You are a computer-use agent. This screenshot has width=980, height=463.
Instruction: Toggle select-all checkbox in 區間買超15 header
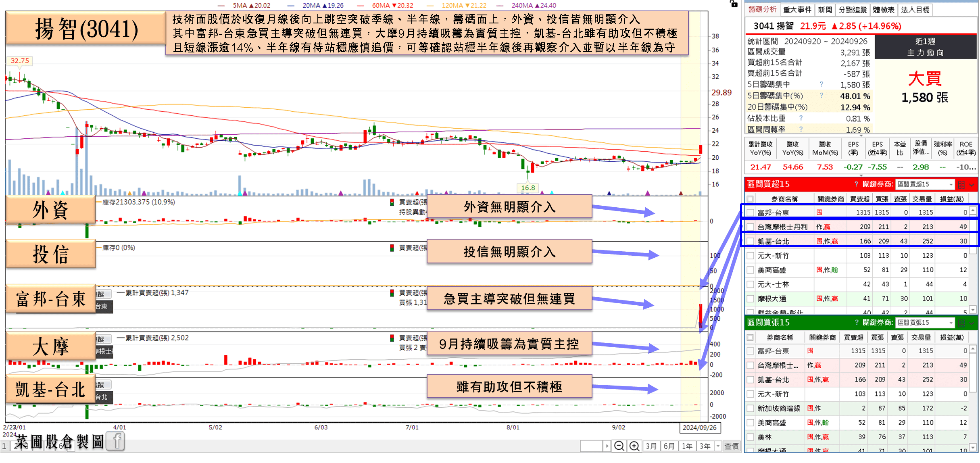[750, 199]
